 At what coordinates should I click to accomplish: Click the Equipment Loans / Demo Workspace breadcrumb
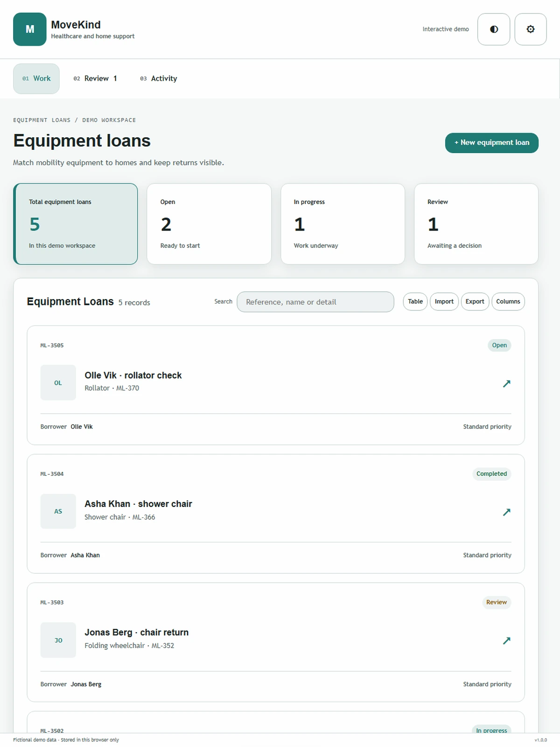point(75,120)
